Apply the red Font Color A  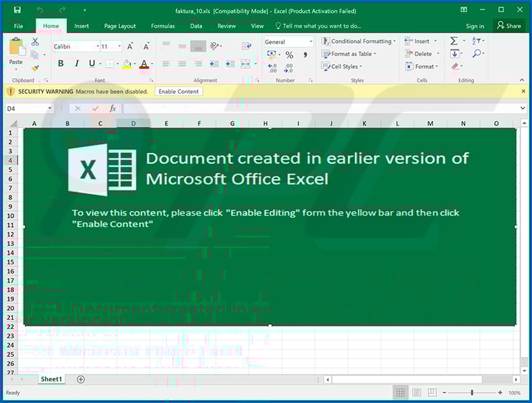pos(144,64)
